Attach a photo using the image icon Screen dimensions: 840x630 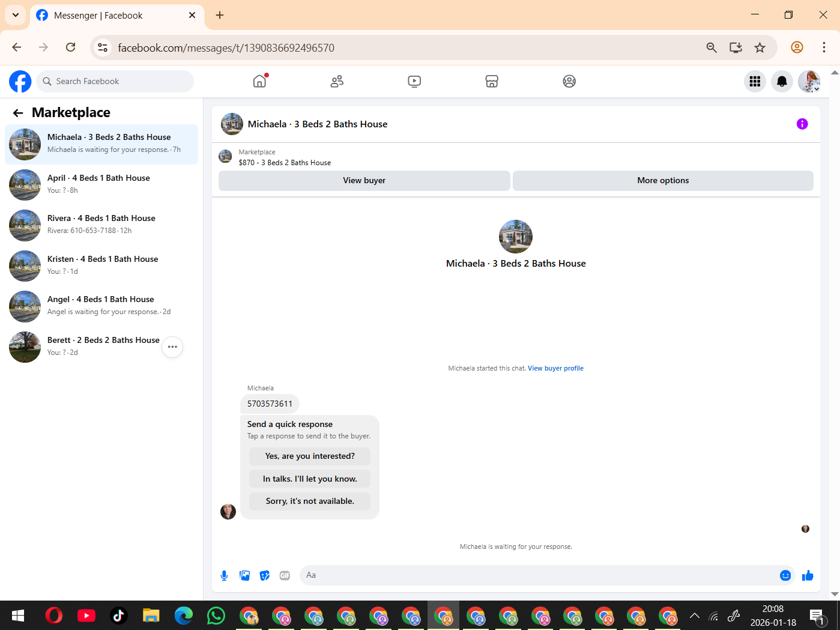click(x=244, y=575)
